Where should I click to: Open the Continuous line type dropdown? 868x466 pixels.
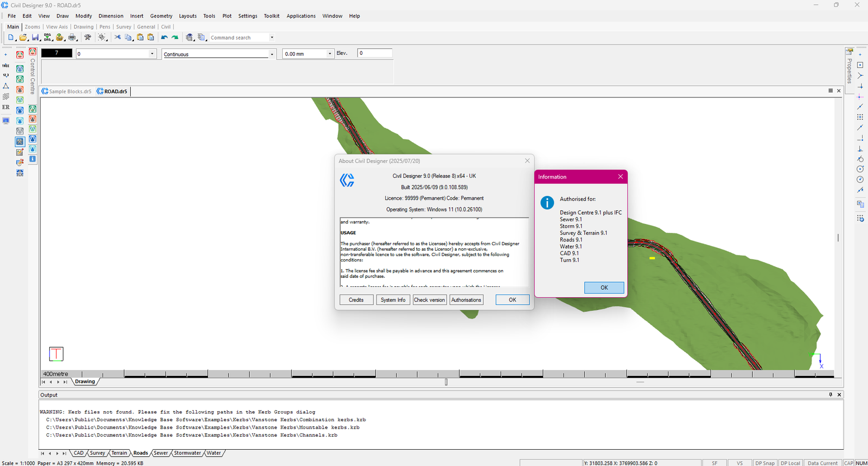pyautogui.click(x=272, y=54)
